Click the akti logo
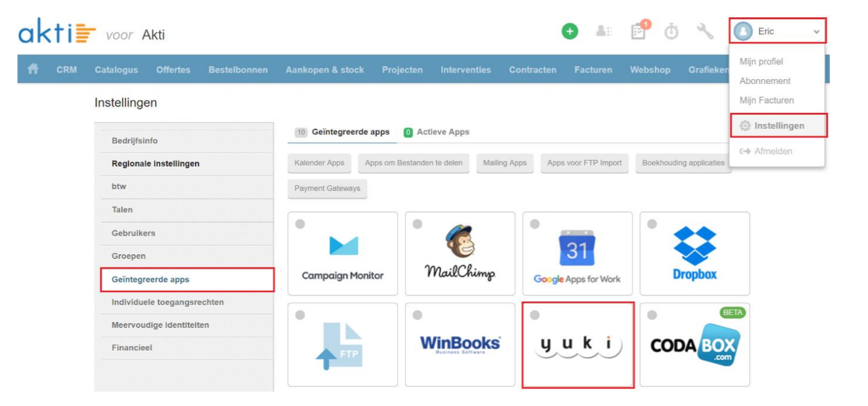This screenshot has height=406, width=868. tap(57, 33)
